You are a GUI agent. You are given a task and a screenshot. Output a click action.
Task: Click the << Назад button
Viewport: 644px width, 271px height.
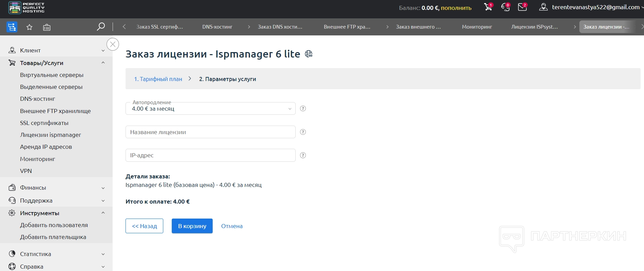pyautogui.click(x=144, y=226)
